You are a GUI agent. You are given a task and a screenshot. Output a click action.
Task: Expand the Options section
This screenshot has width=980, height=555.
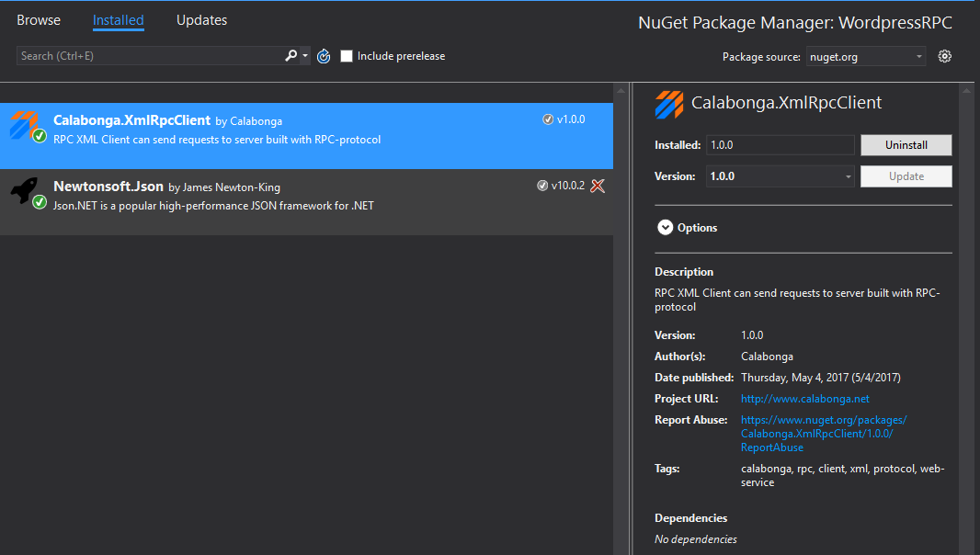click(x=665, y=228)
